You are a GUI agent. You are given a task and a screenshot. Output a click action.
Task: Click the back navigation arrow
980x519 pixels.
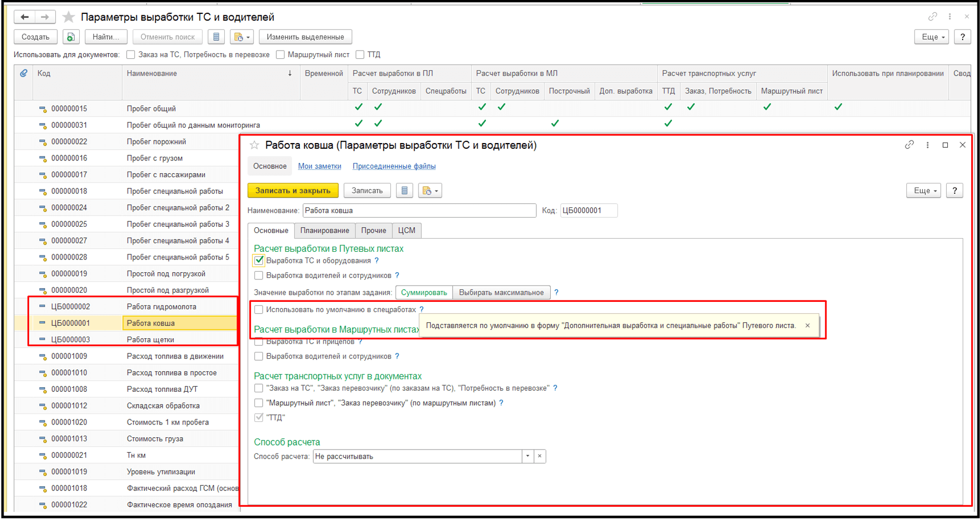pos(24,17)
